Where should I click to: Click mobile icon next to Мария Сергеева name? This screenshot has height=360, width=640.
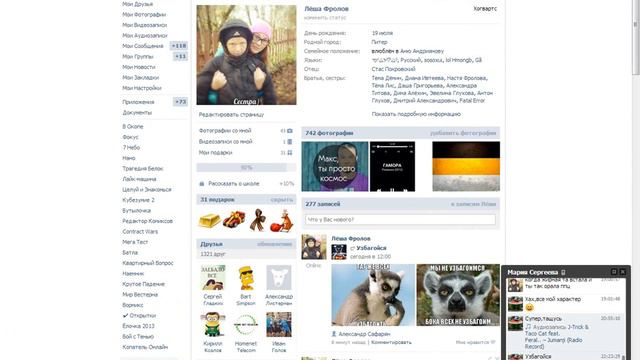563,272
